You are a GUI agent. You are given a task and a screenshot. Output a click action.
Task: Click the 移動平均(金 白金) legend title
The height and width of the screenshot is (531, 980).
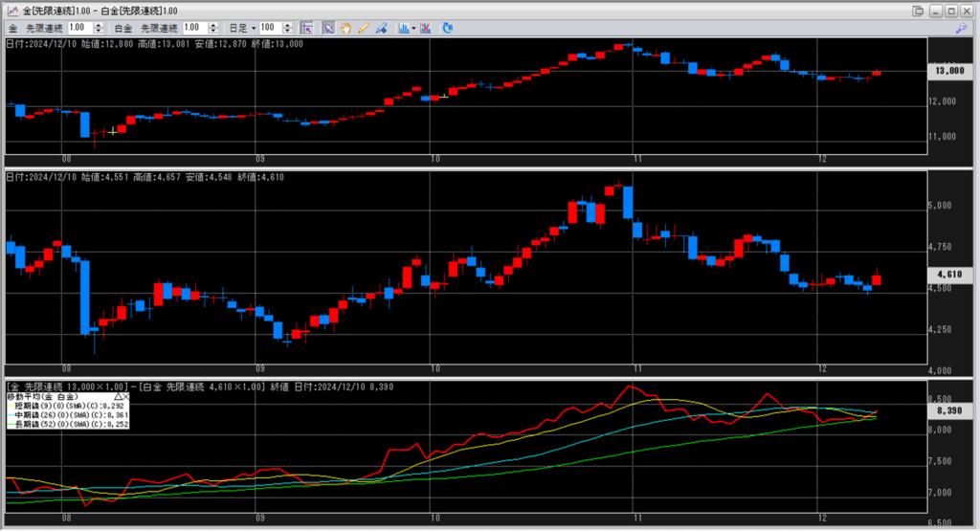42,397
